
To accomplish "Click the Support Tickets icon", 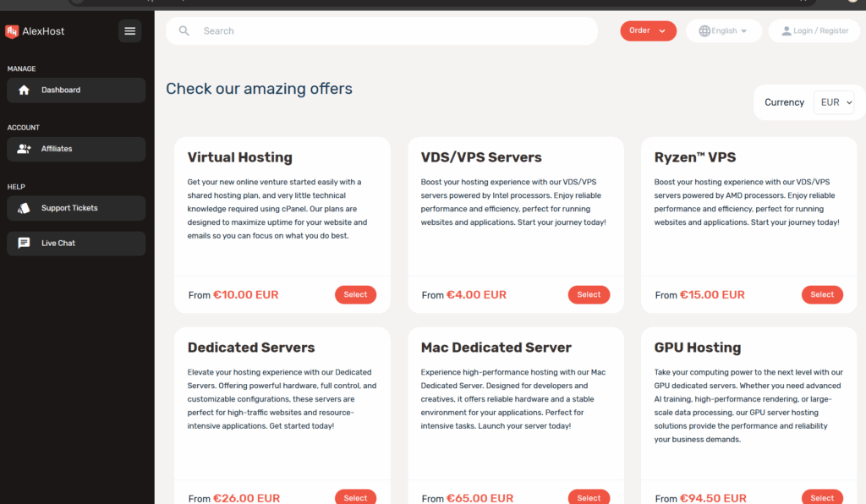I will [24, 208].
